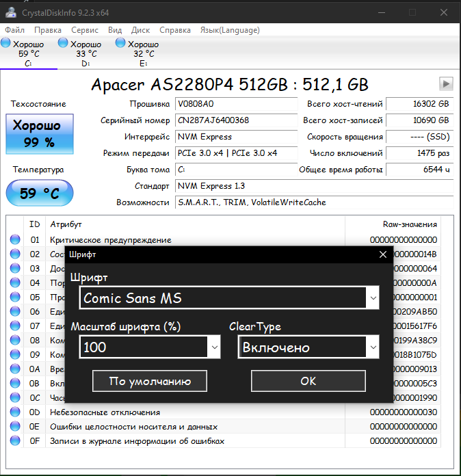Image resolution: width=461 pixels, height=476 pixels.
Task: Switch to drive D: tab at 33 °C
Action: click(86, 53)
